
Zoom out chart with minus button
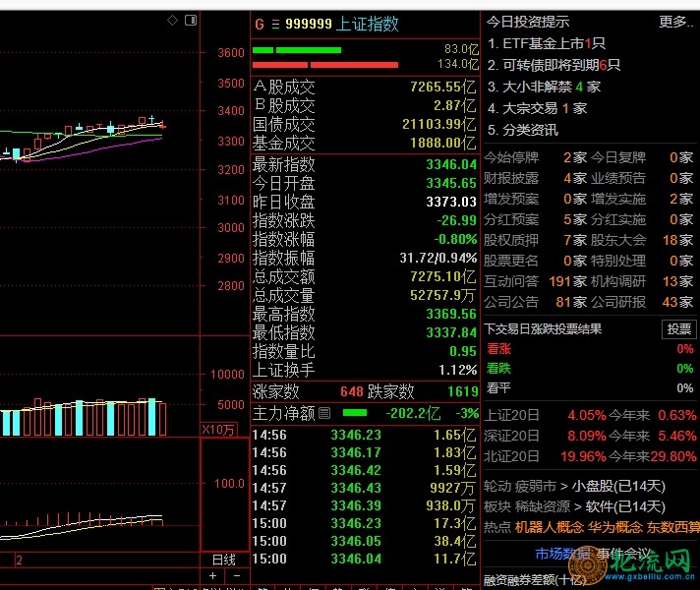(236, 575)
